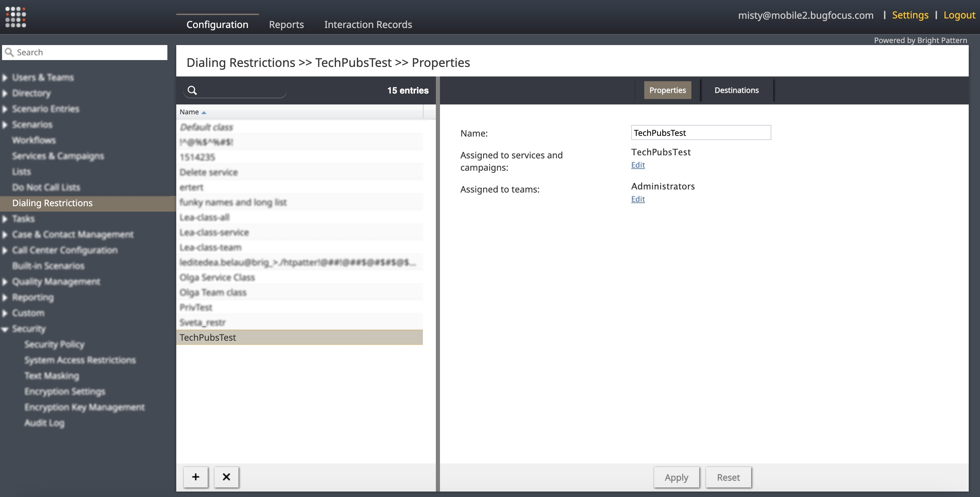
Task: Click the add entry plus button
Action: click(195, 477)
